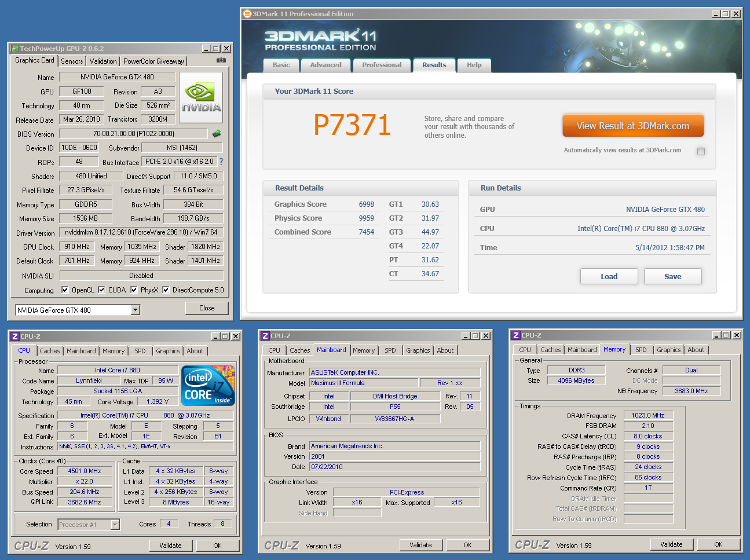Viewport: 750px width, 560px height.
Task: Click the Bus Interface question mark icon
Action: (x=221, y=162)
